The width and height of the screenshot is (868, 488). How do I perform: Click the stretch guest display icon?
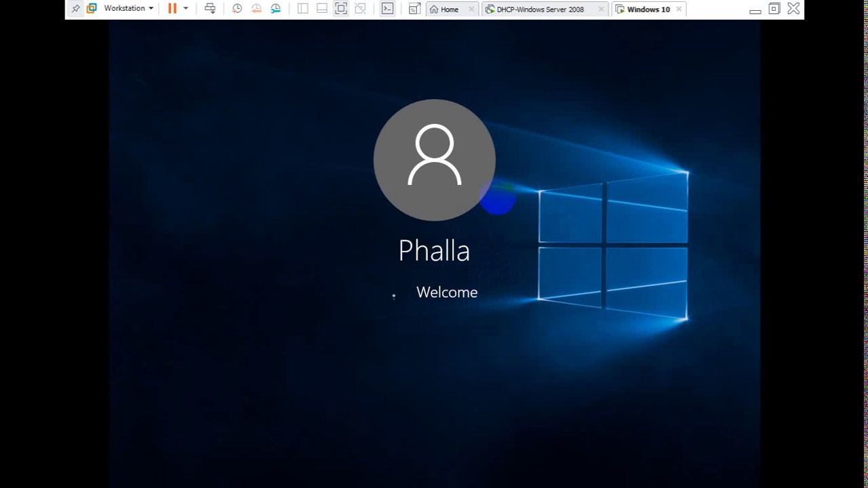414,9
